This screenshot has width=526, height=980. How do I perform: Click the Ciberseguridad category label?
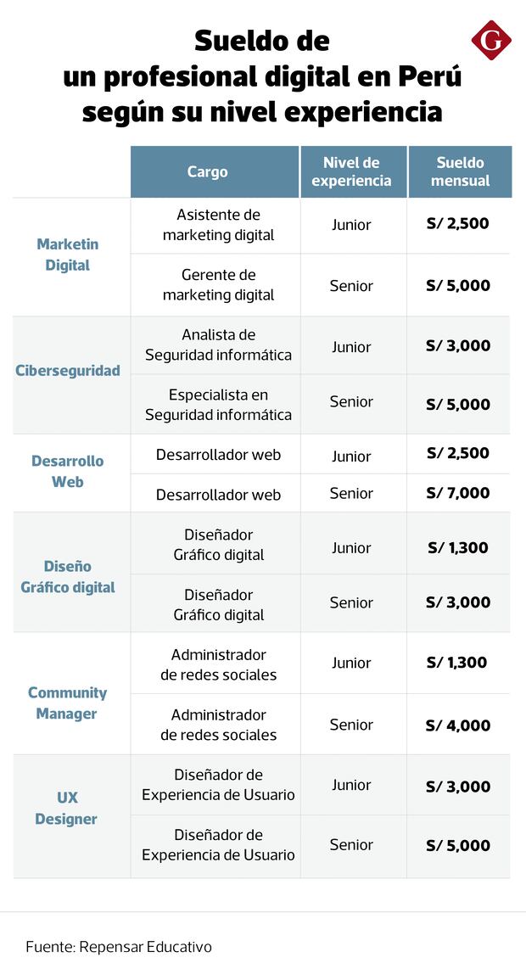tap(68, 371)
